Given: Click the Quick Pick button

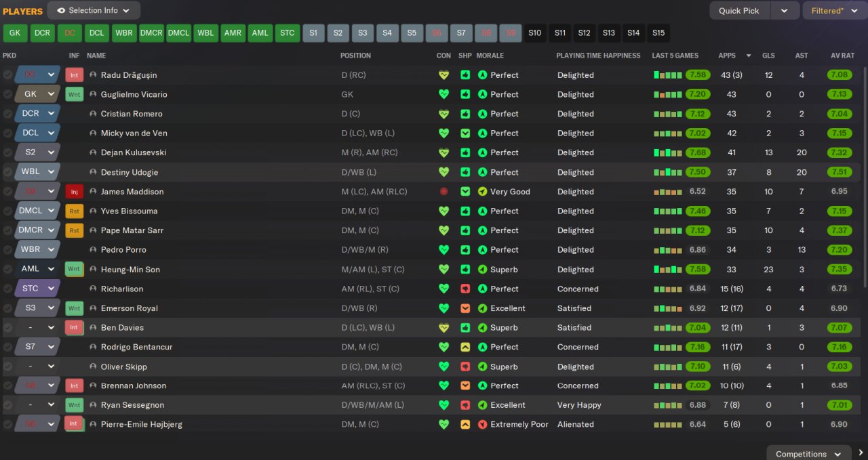Looking at the screenshot, I should 739,10.
